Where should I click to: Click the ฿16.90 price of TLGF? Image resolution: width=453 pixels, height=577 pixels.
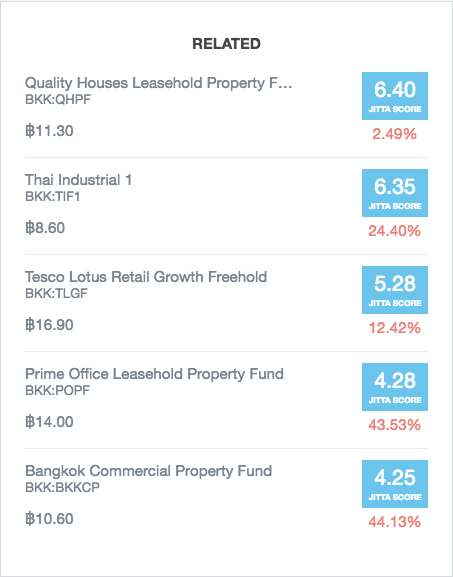[49, 325]
